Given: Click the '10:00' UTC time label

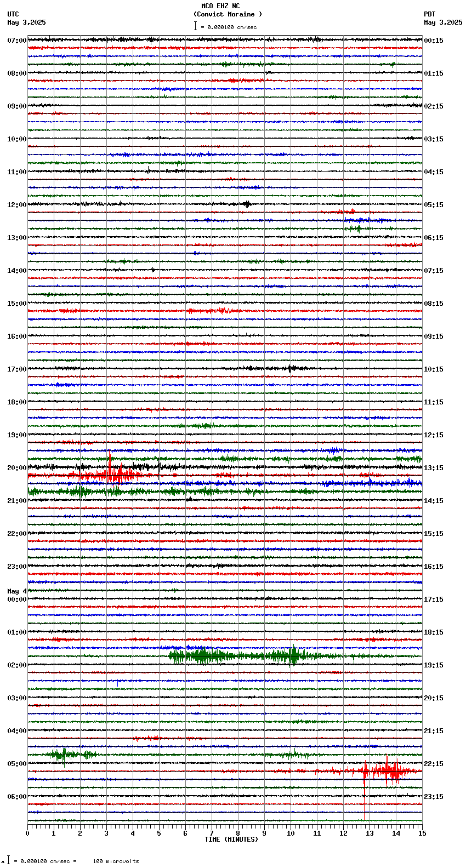Looking at the screenshot, I should coord(17,139).
